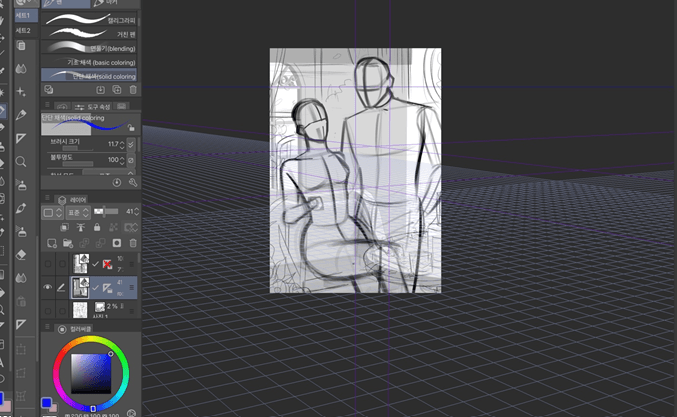
Task: Show the bottom 2 % layer
Action: pos(47,310)
